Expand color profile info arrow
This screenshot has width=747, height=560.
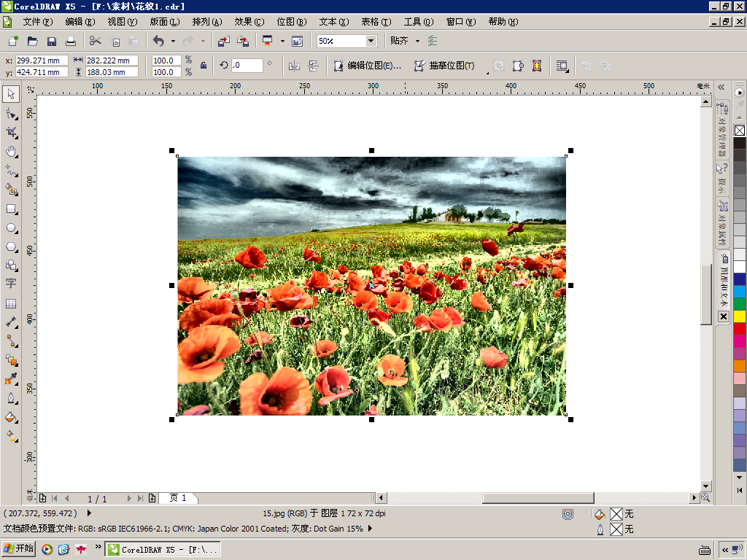(370, 529)
